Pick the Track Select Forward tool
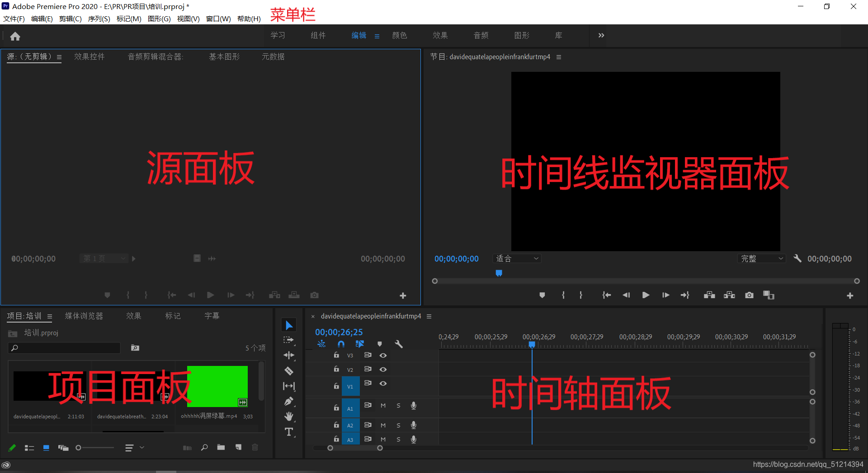This screenshot has width=868, height=473. coord(288,340)
